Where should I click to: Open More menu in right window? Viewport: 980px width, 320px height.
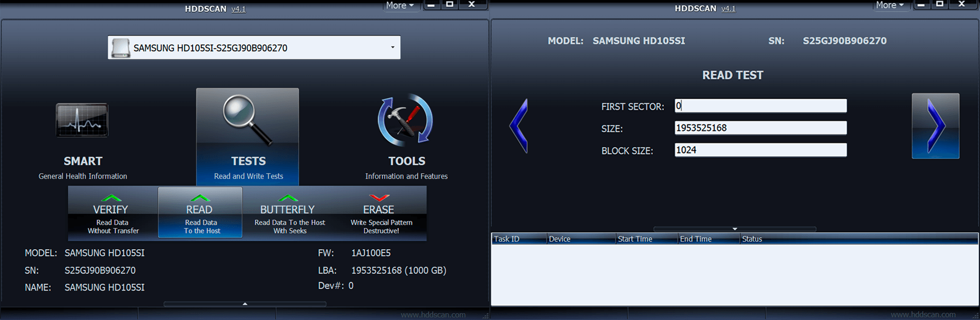[890, 5]
